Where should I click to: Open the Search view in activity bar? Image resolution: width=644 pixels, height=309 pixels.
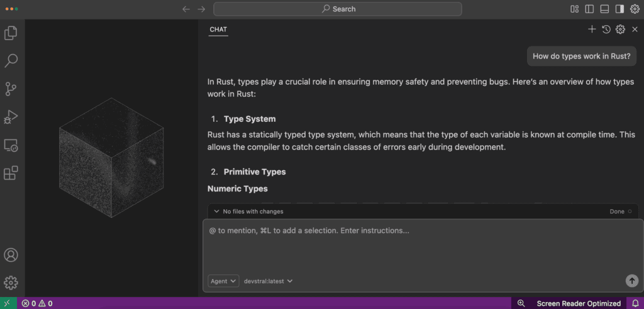pyautogui.click(x=11, y=61)
